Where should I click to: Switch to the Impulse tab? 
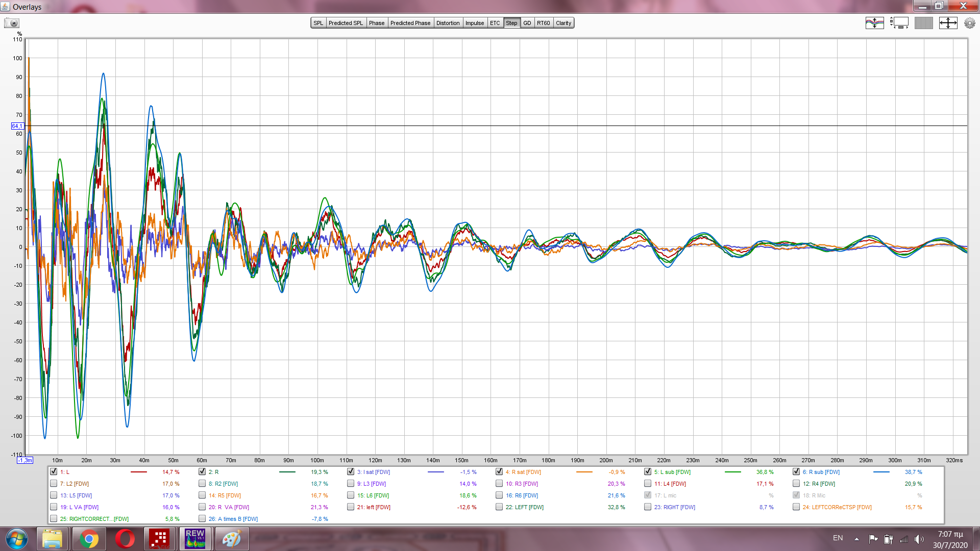click(x=474, y=23)
